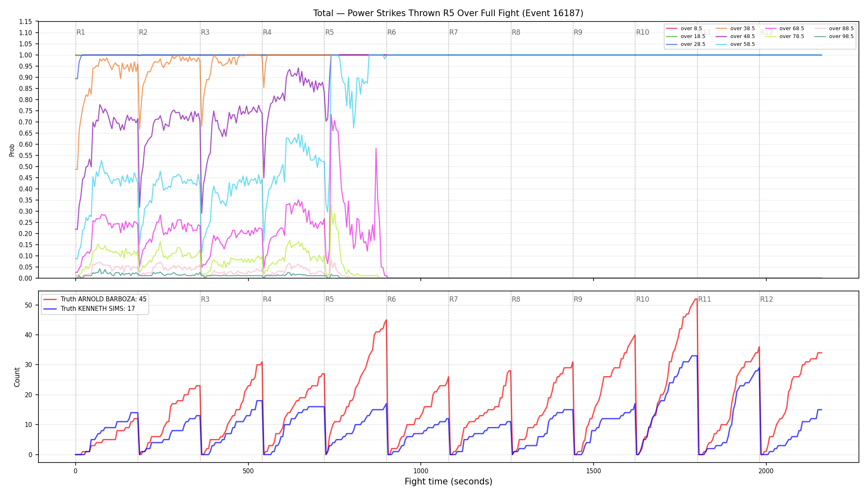Click the R1 round label in probability chart
This screenshot has height=496, width=868.
pyautogui.click(x=81, y=32)
